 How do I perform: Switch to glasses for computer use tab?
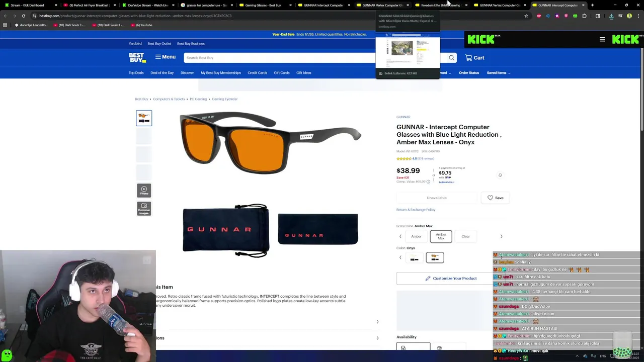tap(206, 5)
